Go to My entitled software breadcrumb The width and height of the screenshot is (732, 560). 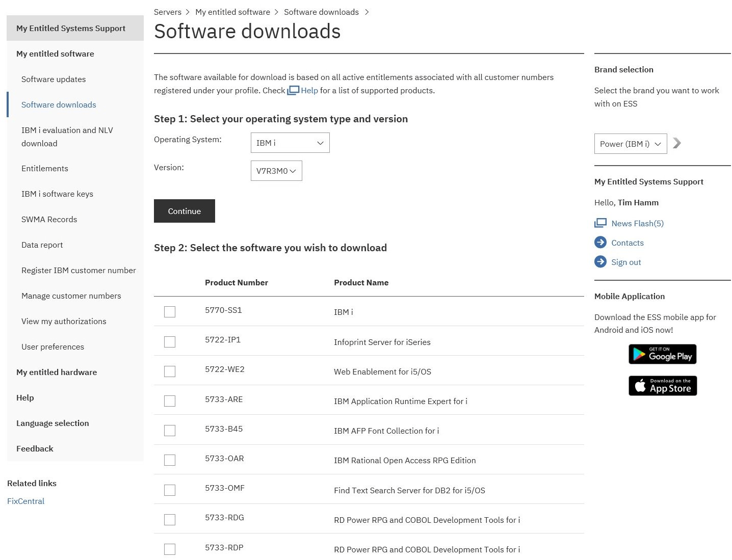(x=232, y=12)
